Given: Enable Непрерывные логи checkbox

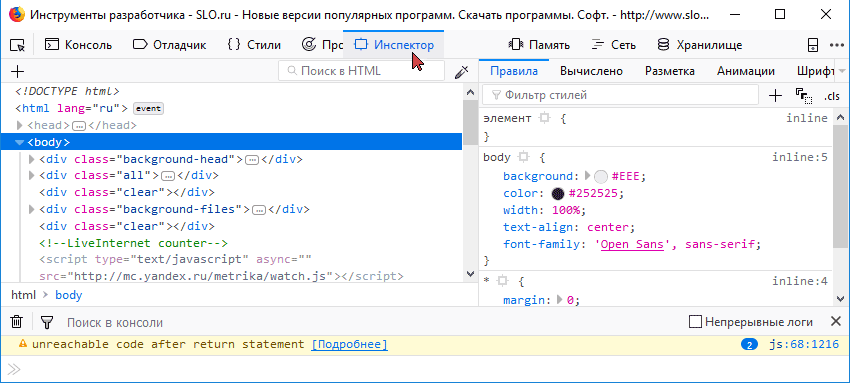Looking at the screenshot, I should (696, 322).
